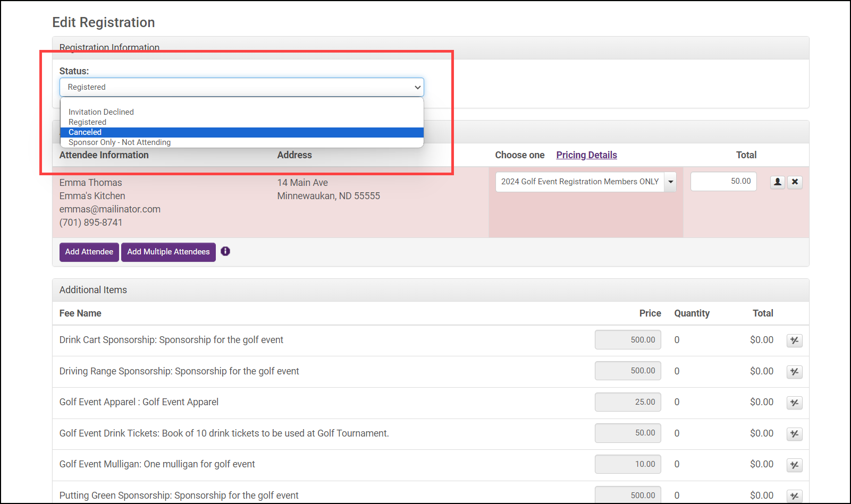Click plus/minus icon for Drink Cart Sponsorship

click(794, 340)
